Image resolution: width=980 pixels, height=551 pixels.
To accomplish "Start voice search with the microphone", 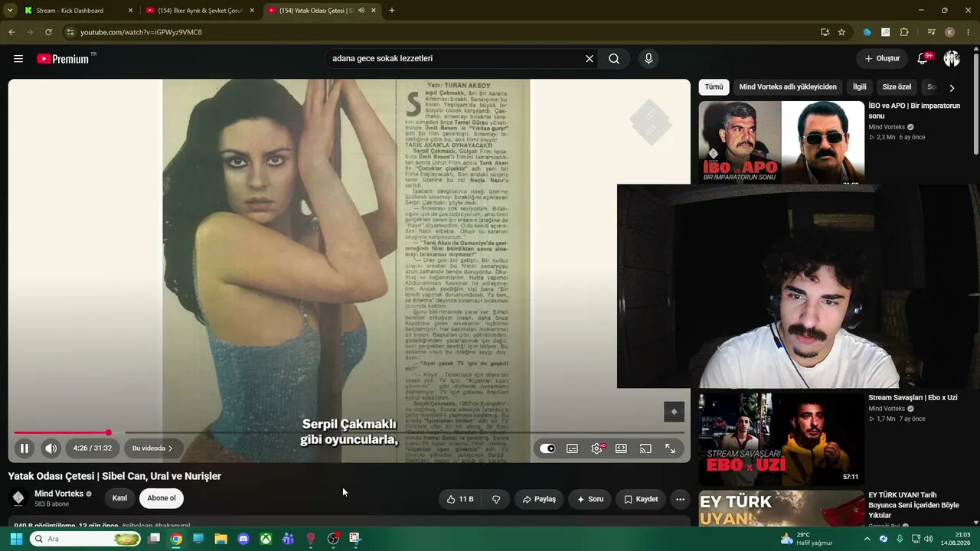I will coord(648,59).
